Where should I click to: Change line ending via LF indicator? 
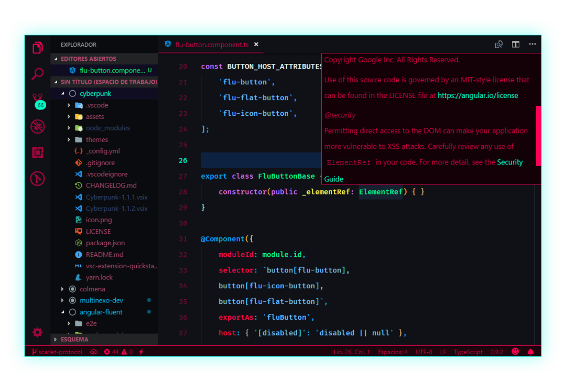pos(443,352)
